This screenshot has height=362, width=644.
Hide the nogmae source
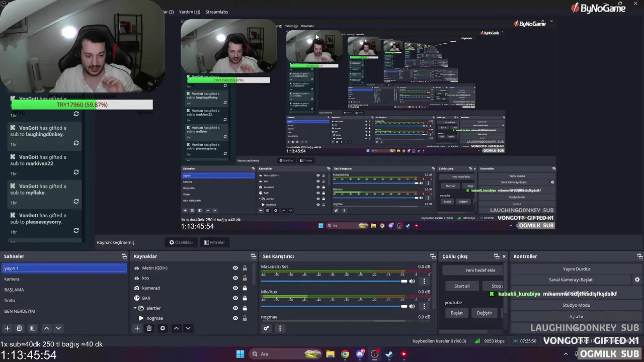[x=235, y=318]
